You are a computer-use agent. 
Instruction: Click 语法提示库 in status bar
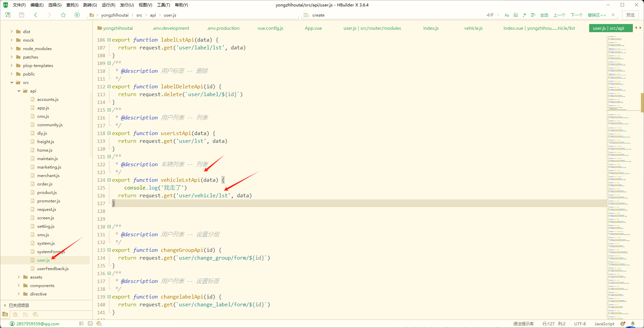tap(523, 324)
